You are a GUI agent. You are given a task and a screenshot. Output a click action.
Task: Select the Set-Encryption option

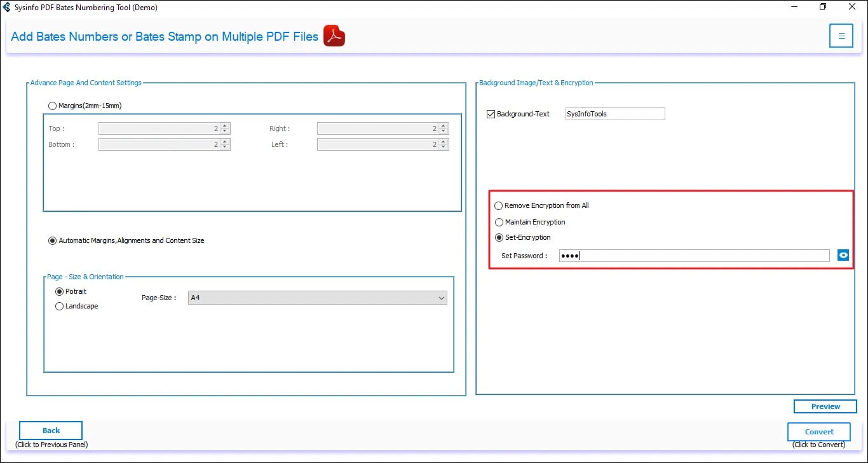pyautogui.click(x=499, y=237)
